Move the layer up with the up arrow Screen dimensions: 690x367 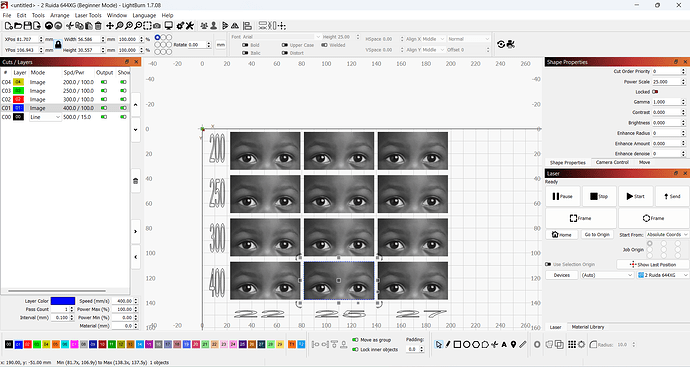pos(136,105)
